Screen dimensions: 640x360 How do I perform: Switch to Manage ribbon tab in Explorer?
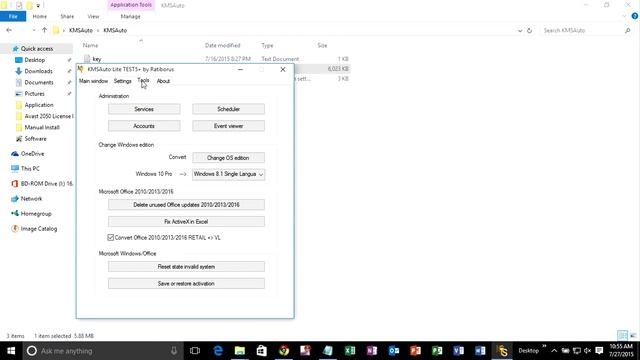click(131, 16)
